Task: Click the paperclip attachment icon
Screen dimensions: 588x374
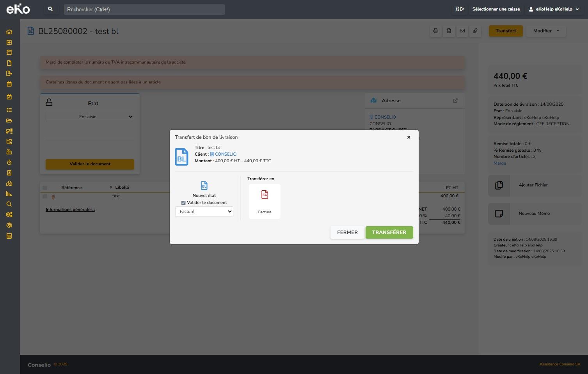Action: tap(475, 31)
